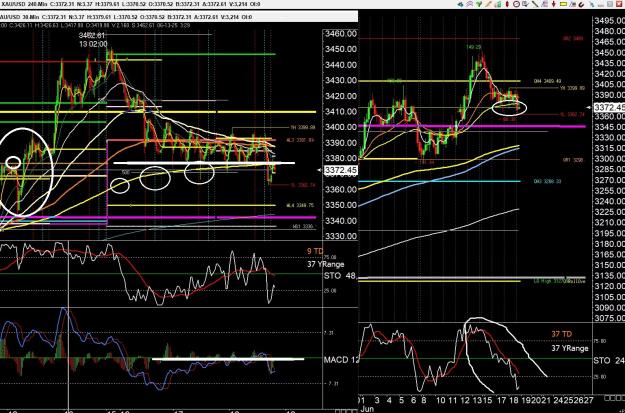Click the red candlestick toolbar icon
The height and width of the screenshot is (413, 625).
pos(507,4)
